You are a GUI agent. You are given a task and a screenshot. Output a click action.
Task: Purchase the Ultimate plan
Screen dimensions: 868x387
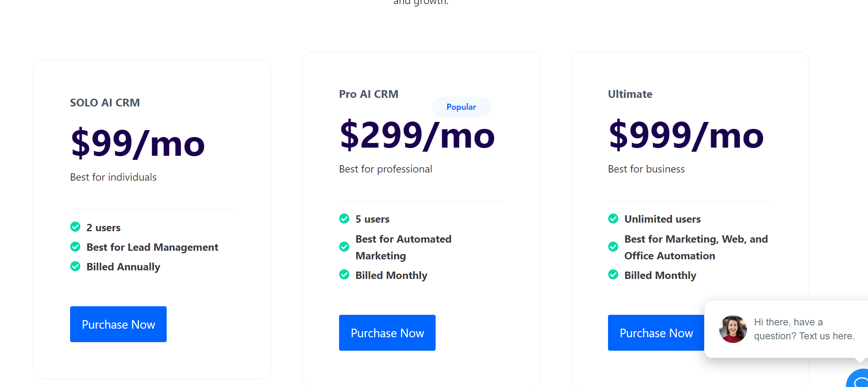656,333
